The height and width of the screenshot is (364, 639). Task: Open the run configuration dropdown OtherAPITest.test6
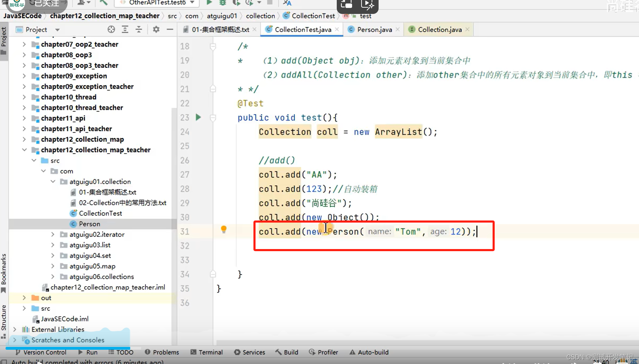(x=157, y=3)
